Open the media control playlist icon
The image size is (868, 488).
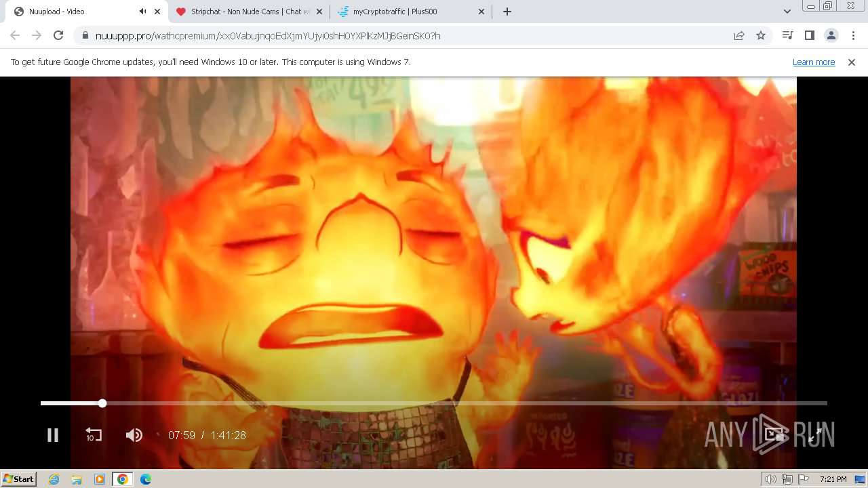click(788, 35)
